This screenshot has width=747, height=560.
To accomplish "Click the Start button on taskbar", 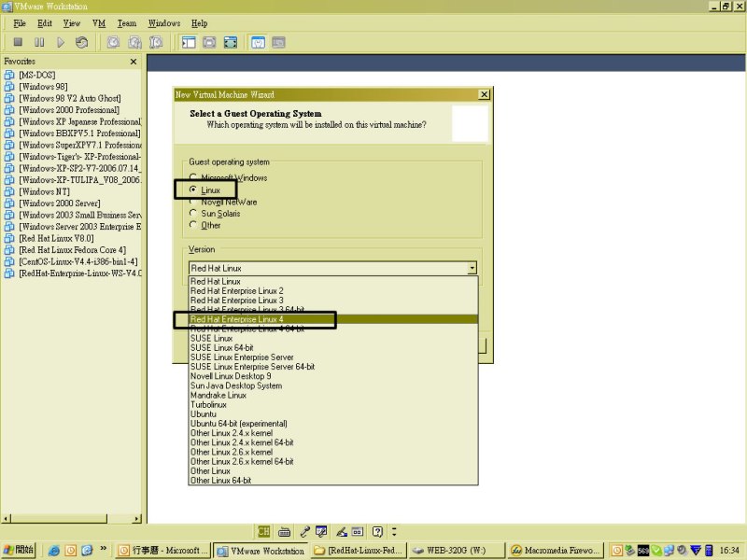I will (x=19, y=550).
